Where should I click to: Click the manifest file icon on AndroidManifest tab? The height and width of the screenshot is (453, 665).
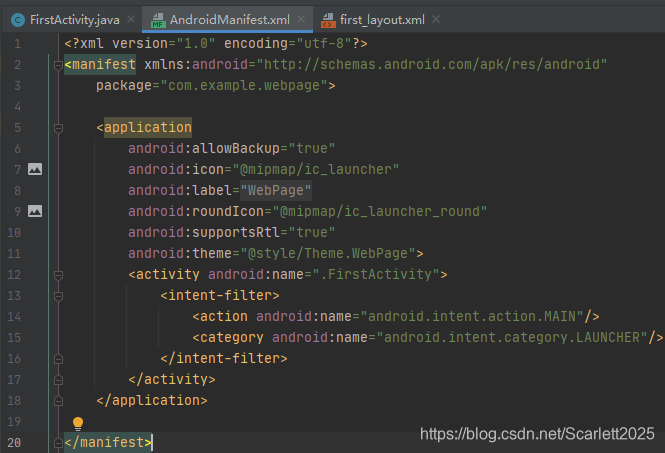[x=158, y=20]
